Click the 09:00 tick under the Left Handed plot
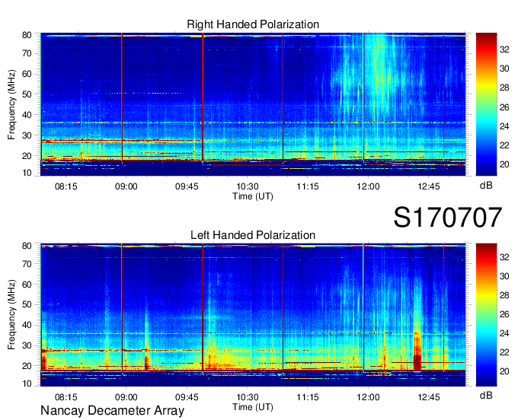This screenshot has height=420, width=518. tap(126, 397)
